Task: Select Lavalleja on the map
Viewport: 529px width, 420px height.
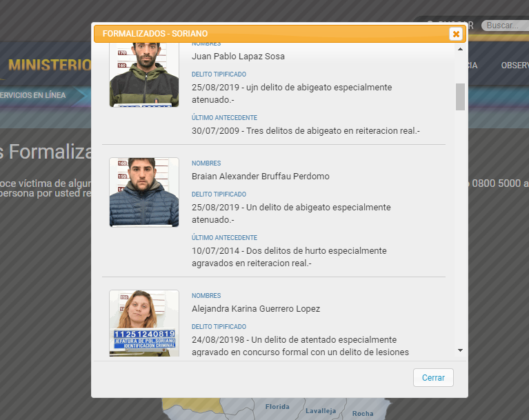Action: pos(321,410)
